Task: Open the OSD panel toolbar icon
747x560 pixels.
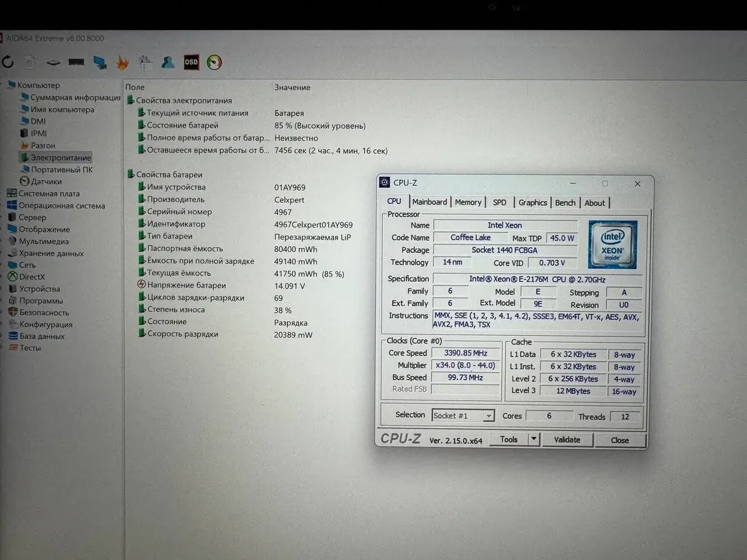Action: tap(191, 62)
